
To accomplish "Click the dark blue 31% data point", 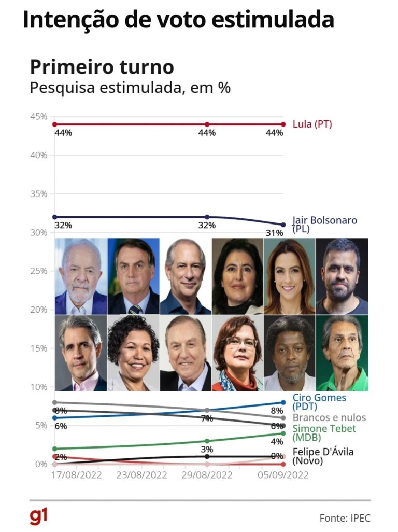I will [x=283, y=225].
